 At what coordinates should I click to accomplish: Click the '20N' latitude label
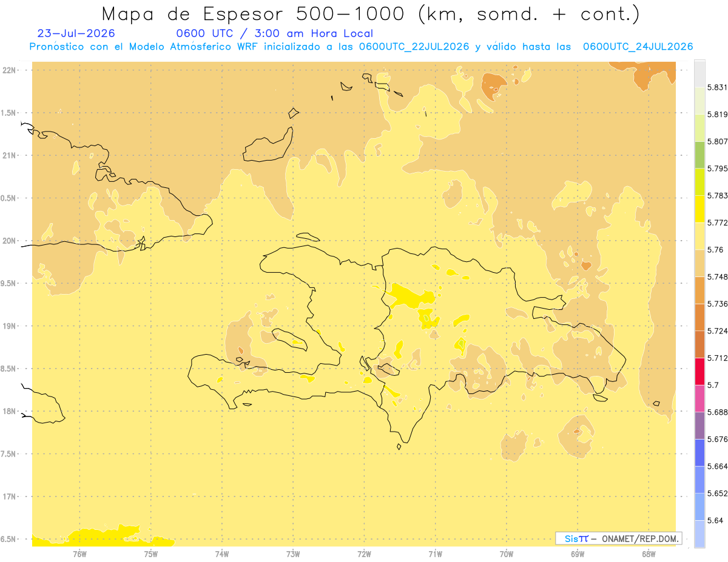tap(8, 241)
